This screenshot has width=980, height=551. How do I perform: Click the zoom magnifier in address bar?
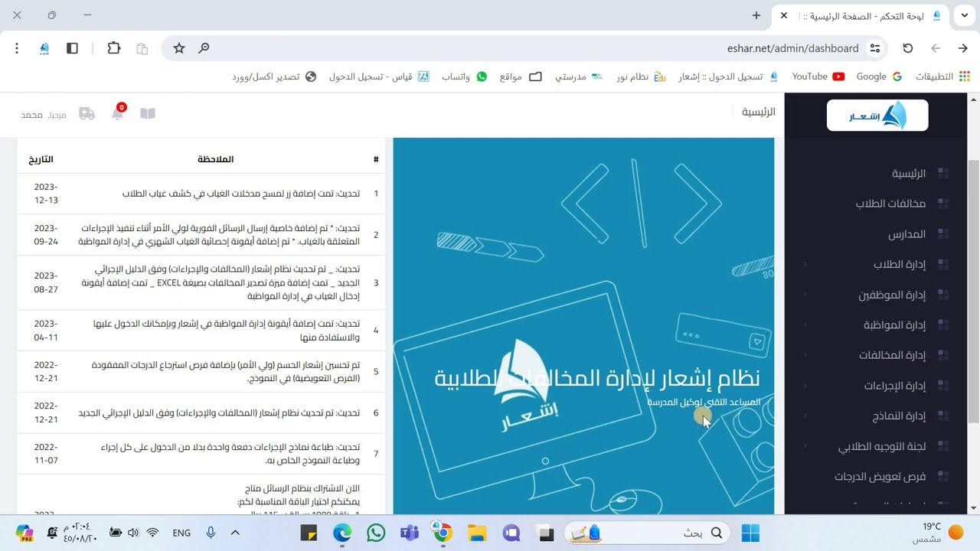coord(204,48)
